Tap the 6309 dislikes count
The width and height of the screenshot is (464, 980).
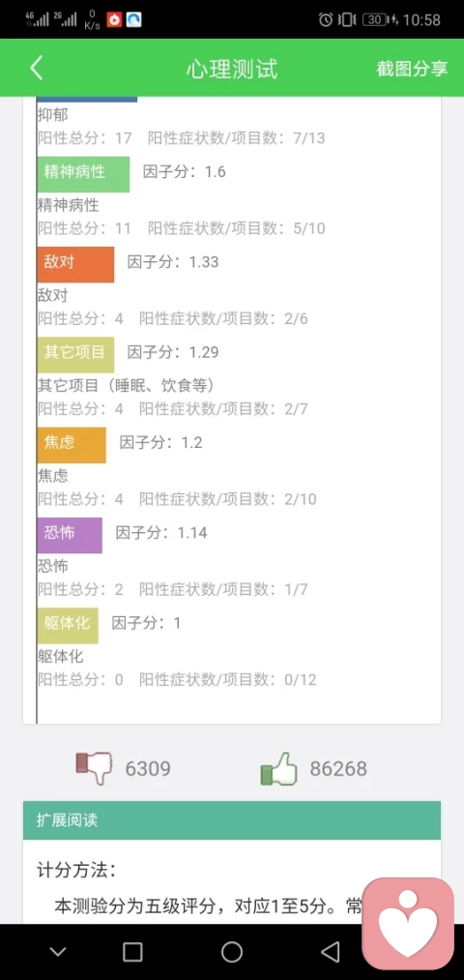(x=148, y=769)
